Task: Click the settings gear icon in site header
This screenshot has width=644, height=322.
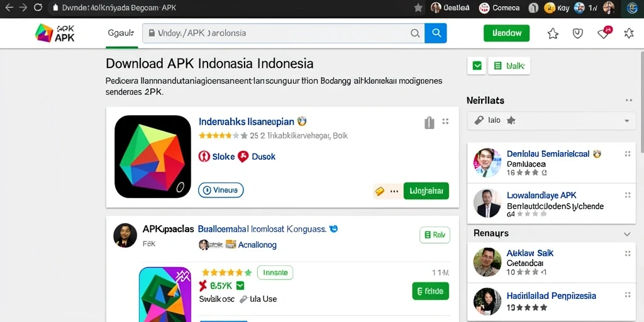Action: click(x=629, y=33)
